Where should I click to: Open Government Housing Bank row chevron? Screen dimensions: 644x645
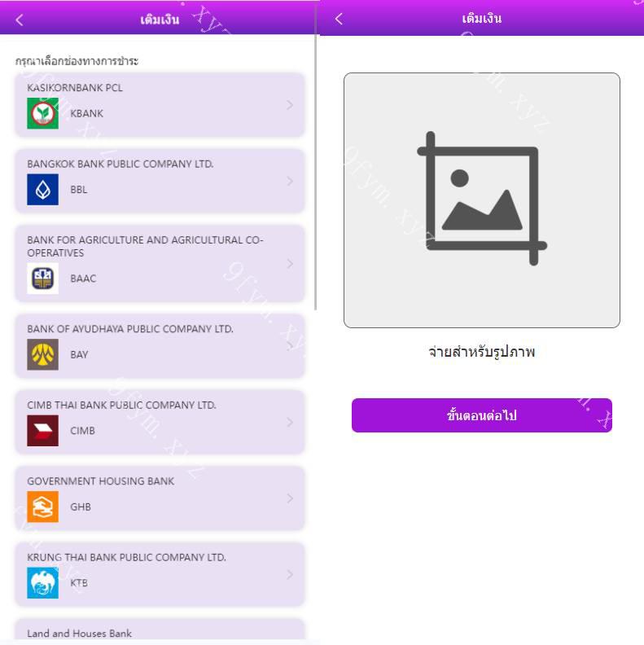coord(290,498)
